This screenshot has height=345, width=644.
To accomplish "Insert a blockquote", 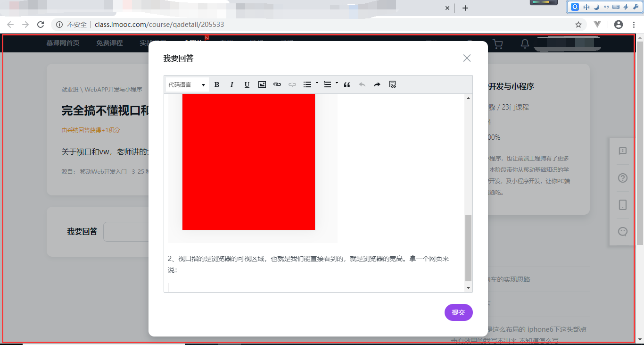I will coord(347,84).
